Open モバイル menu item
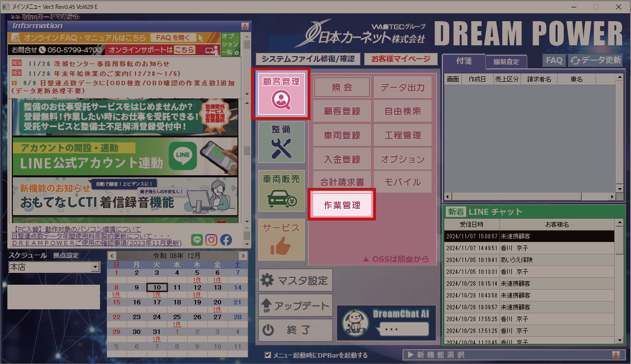This screenshot has width=631, height=364. pyautogui.click(x=402, y=182)
